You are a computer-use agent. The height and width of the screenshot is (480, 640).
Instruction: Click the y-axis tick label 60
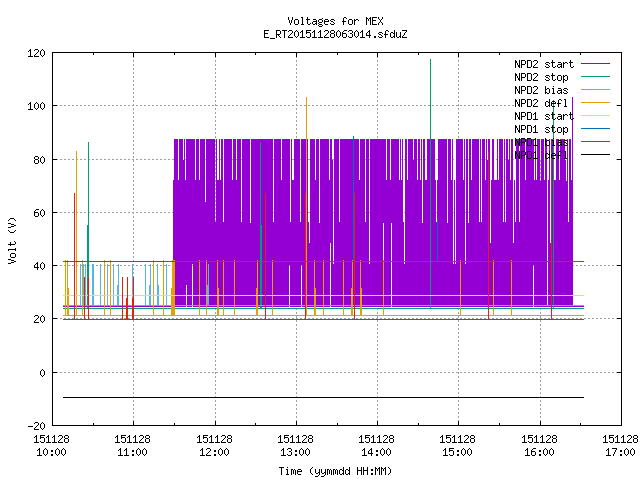click(x=39, y=213)
